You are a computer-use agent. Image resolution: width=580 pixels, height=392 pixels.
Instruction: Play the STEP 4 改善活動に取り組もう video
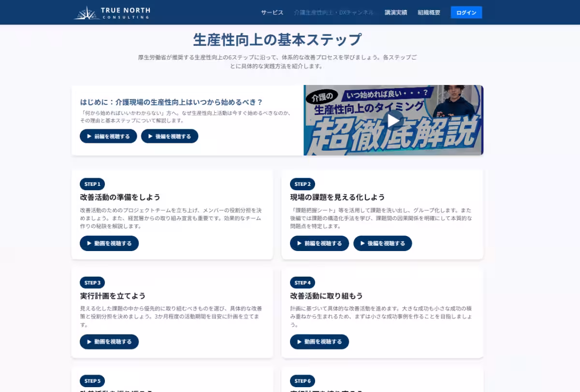coord(319,342)
